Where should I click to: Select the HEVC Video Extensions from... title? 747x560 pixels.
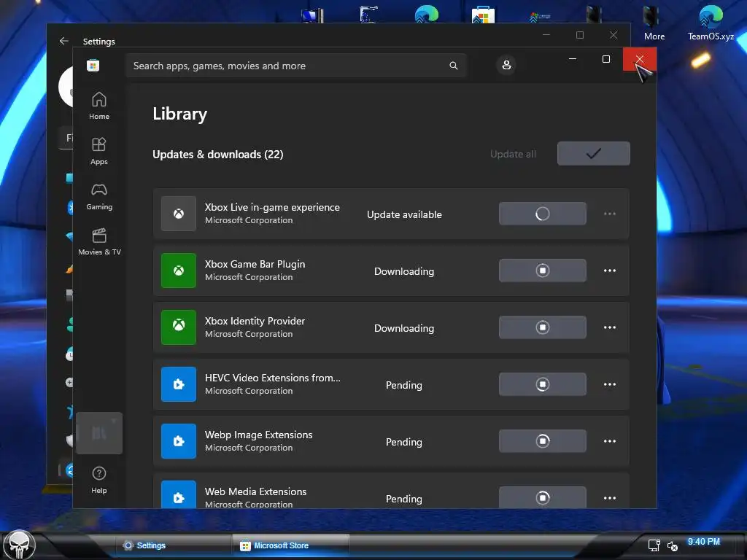tap(273, 378)
